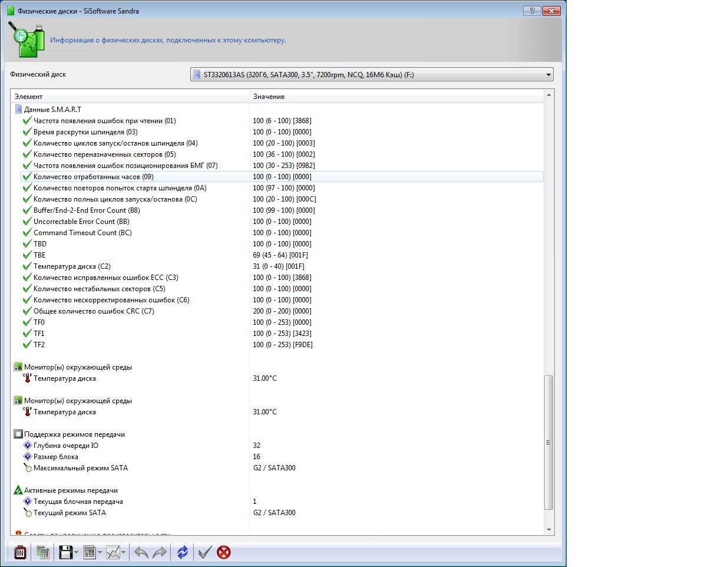Click the copy results toolbar icon
The image size is (728, 567).
43,552
